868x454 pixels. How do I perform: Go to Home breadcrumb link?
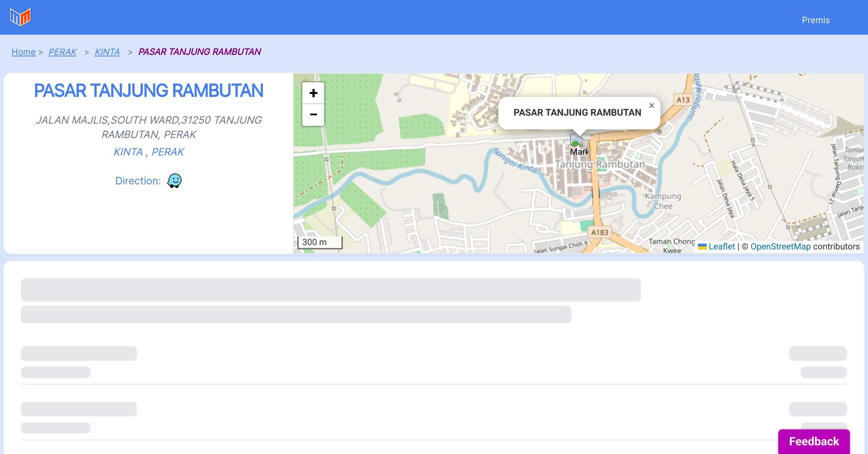24,52
